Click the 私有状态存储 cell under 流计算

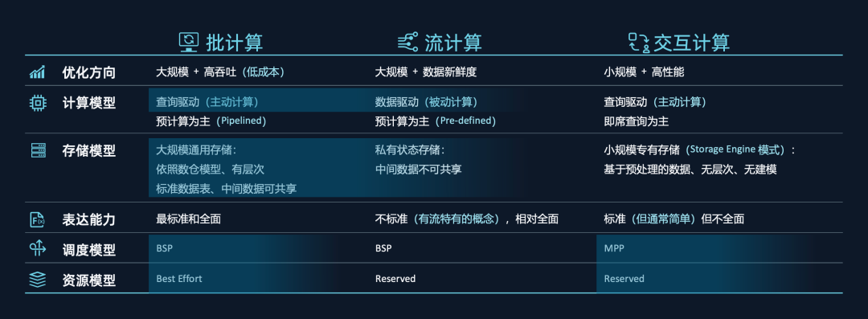coord(410,150)
